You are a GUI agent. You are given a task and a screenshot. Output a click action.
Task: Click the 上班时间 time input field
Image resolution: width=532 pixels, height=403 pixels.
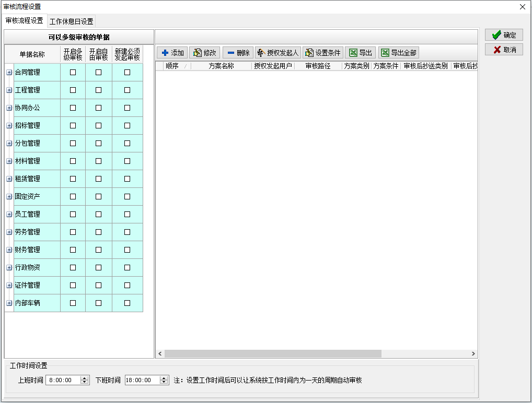coord(63,381)
